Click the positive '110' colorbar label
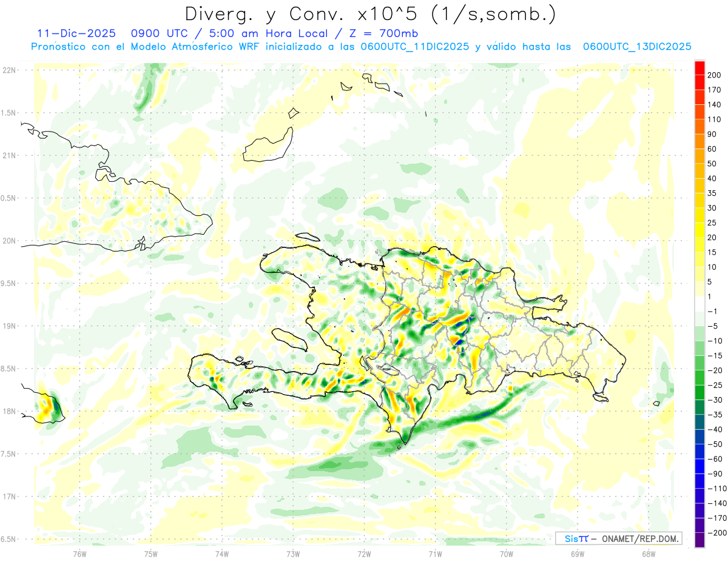 714,119
